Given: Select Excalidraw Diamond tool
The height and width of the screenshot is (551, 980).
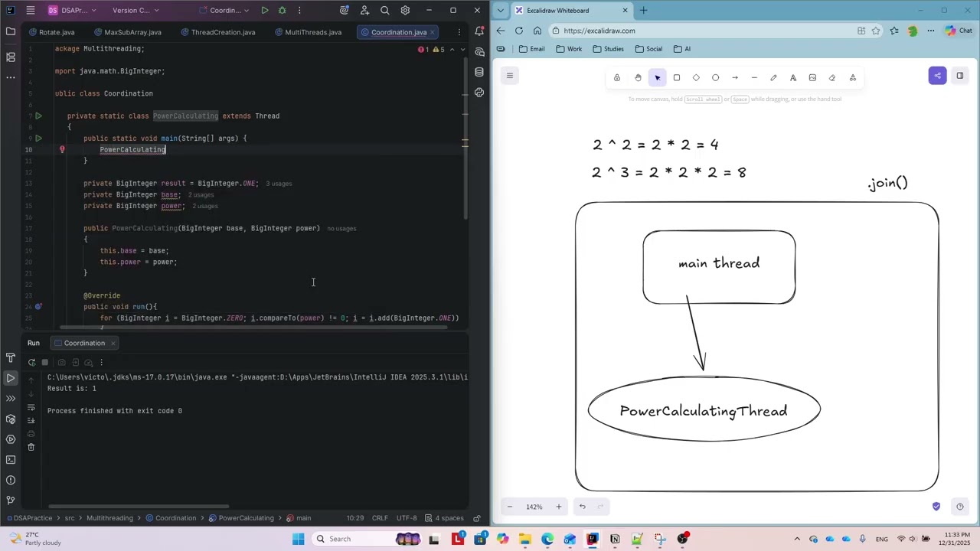Looking at the screenshot, I should click(696, 77).
